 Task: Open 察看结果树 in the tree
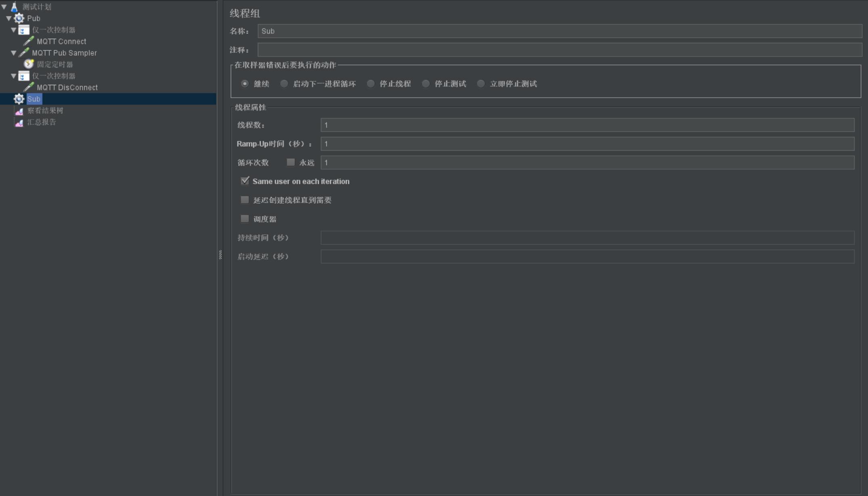[x=45, y=111]
